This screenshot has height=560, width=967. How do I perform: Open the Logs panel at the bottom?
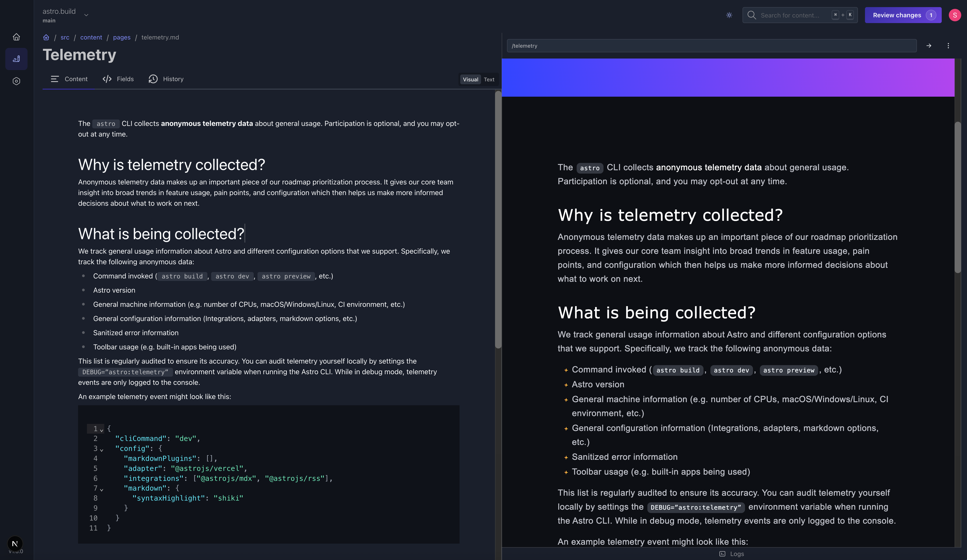731,554
